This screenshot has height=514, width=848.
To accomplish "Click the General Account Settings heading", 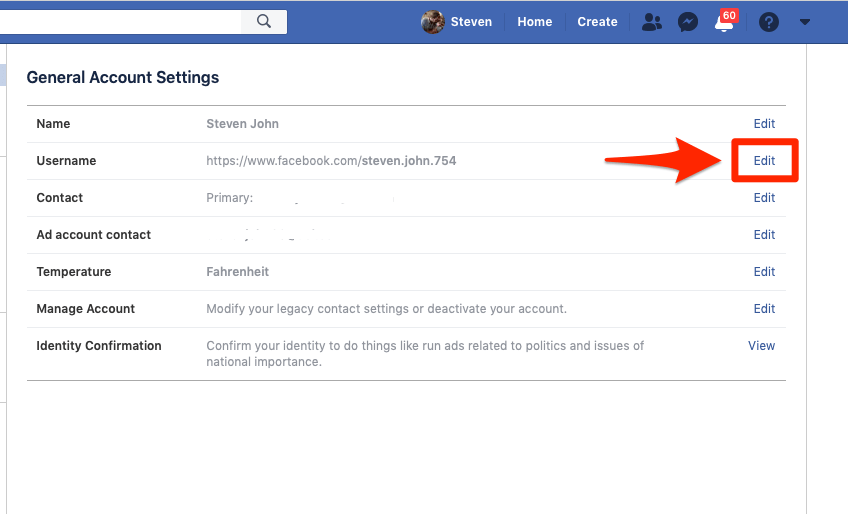I will (x=123, y=77).
